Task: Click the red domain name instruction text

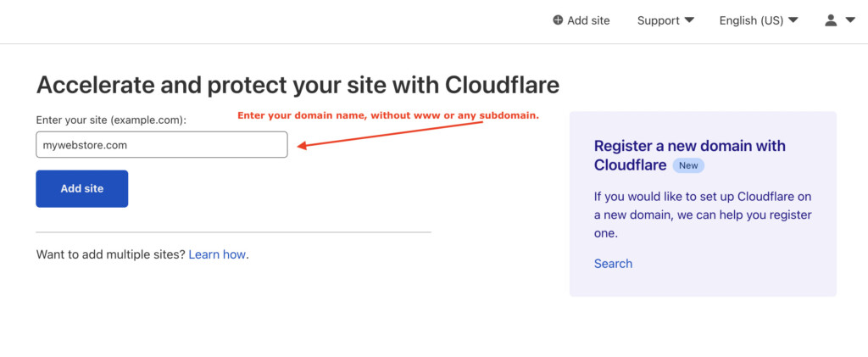Action: pyautogui.click(x=387, y=115)
